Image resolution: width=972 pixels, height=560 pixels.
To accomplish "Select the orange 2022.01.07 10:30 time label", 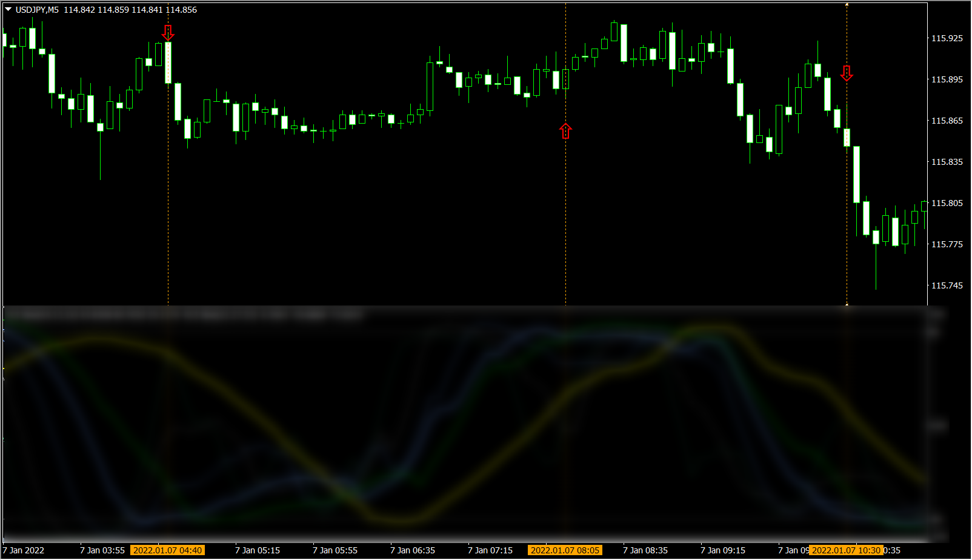I will point(846,550).
